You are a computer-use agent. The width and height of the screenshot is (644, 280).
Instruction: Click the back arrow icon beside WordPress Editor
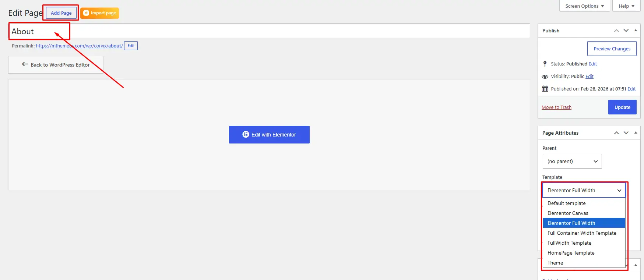25,64
